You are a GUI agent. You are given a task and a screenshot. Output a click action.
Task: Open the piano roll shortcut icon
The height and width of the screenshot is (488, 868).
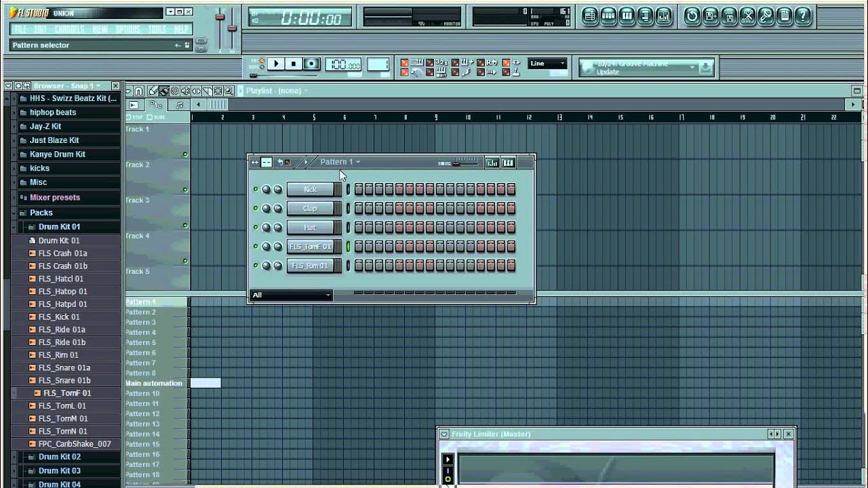627,16
